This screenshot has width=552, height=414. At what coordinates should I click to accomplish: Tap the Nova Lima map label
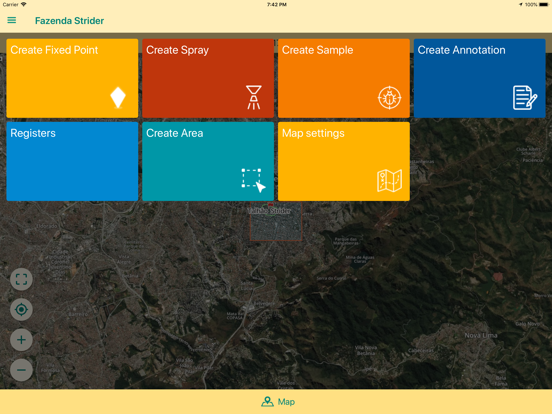click(x=481, y=335)
